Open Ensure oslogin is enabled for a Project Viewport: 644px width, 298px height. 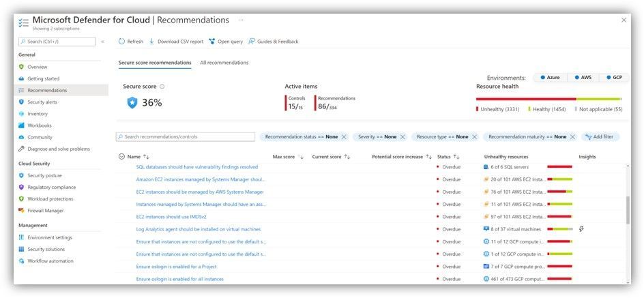(x=176, y=267)
